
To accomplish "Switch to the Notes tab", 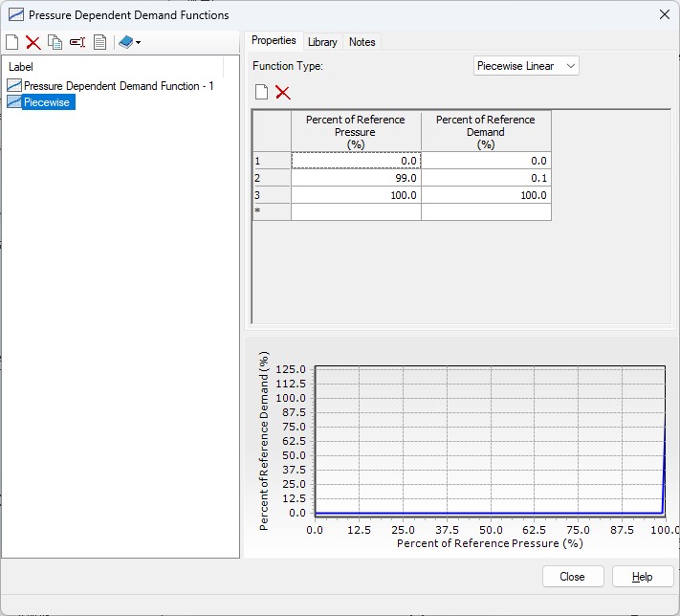I will pos(362,42).
